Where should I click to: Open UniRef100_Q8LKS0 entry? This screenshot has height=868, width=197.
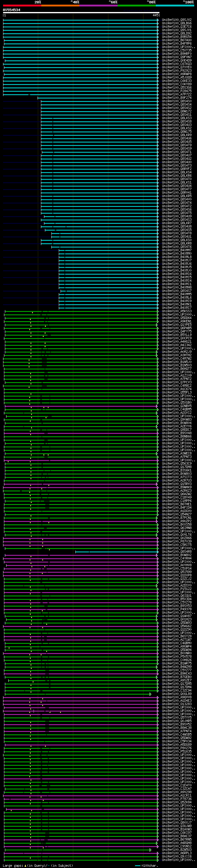[x=177, y=240]
